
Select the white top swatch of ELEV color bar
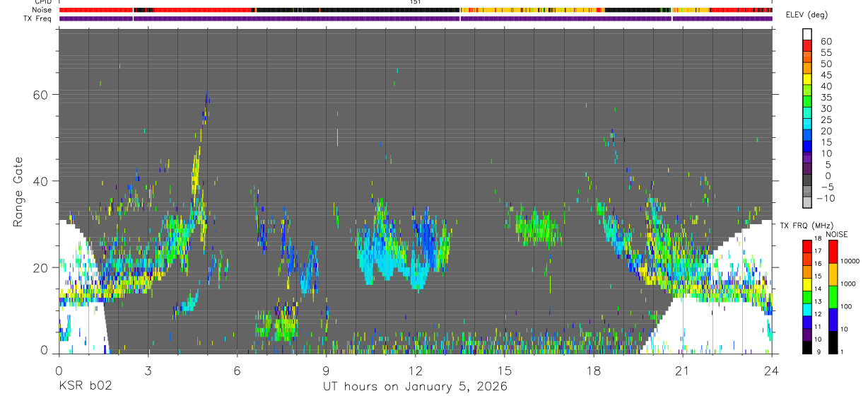pos(807,34)
